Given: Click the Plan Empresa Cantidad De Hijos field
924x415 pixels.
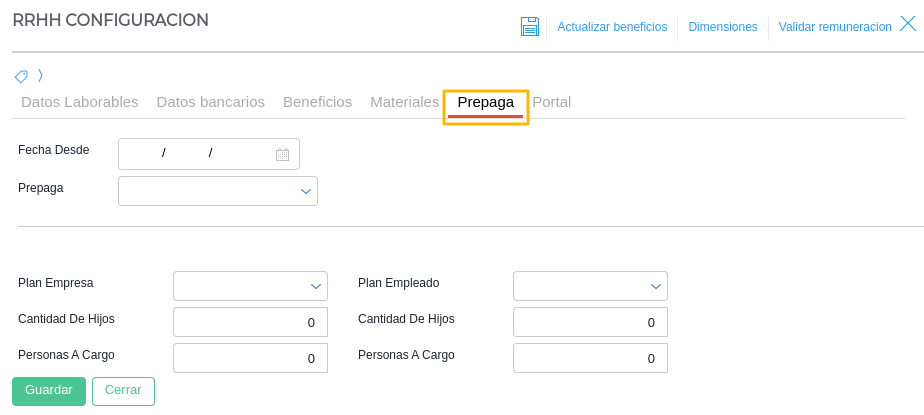Looking at the screenshot, I should click(250, 322).
